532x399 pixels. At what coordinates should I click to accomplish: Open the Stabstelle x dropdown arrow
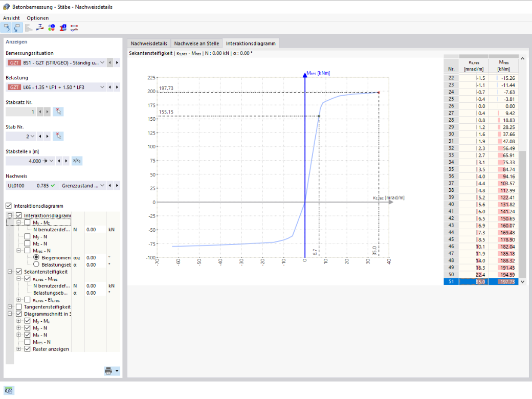tap(51, 161)
